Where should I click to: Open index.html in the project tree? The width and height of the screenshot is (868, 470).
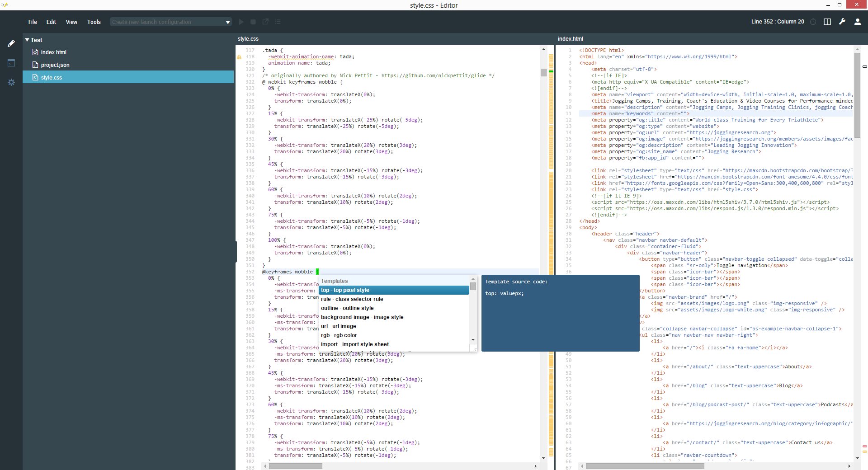pyautogui.click(x=53, y=52)
